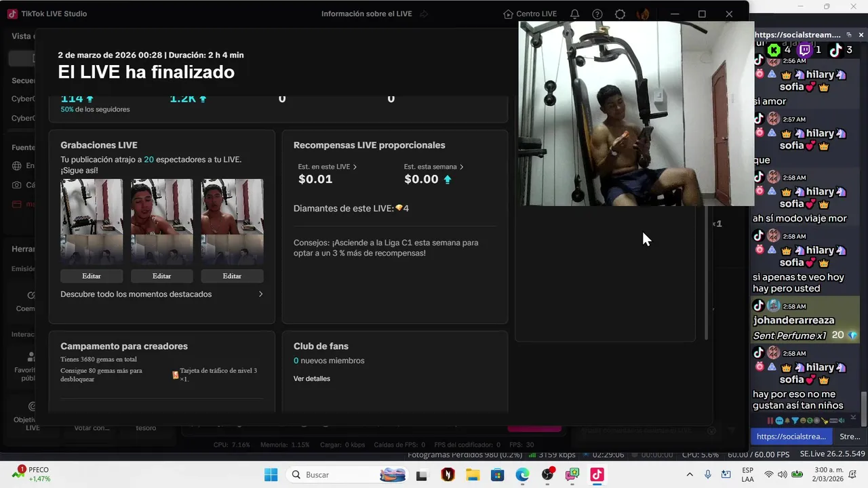Click the microphone tray icon
868x488 pixels.
708,474
